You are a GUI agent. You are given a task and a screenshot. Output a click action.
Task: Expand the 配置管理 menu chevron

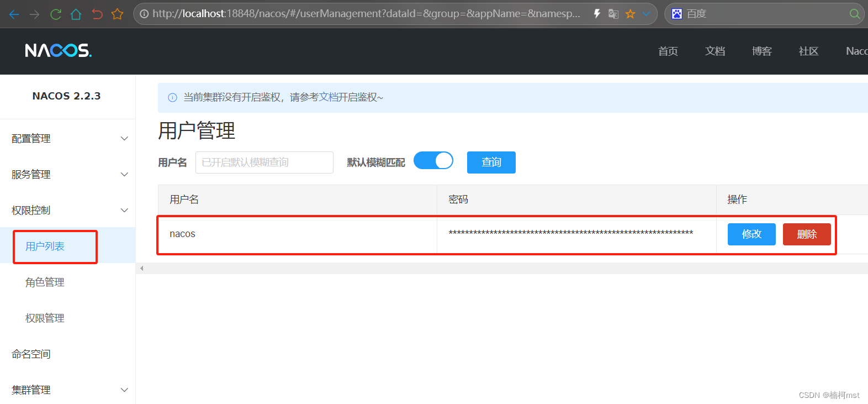point(124,139)
